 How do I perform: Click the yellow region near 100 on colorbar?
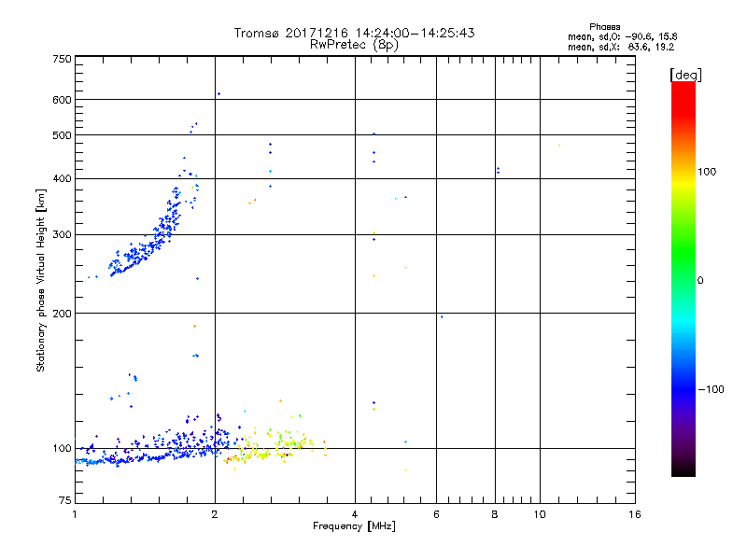click(x=684, y=182)
